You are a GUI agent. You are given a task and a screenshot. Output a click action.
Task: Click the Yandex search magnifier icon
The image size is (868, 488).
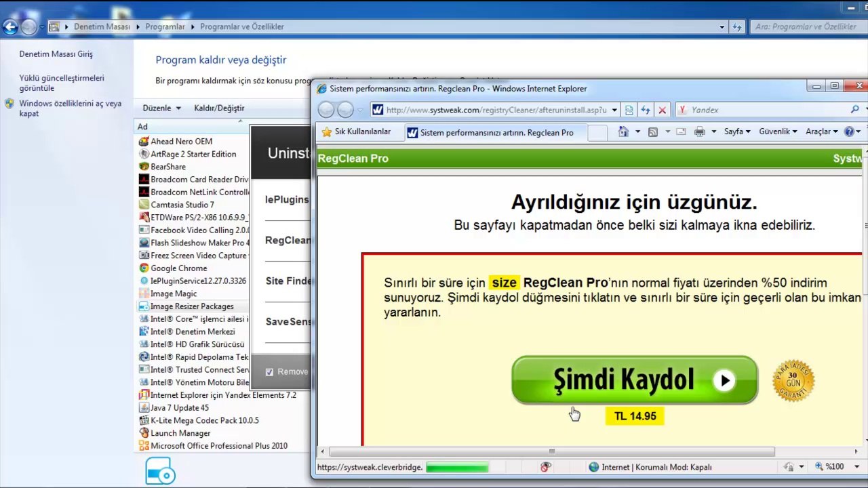[855, 109]
